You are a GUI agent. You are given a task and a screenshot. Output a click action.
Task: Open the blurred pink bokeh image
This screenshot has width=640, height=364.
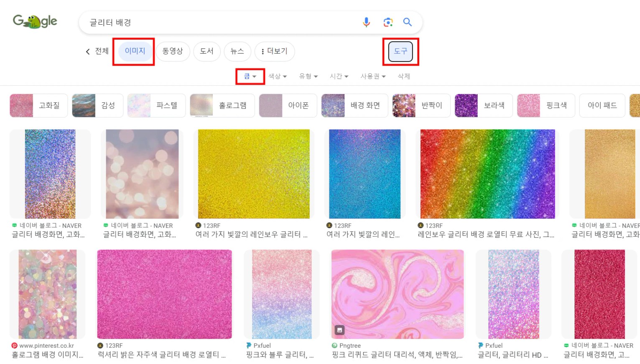click(142, 174)
